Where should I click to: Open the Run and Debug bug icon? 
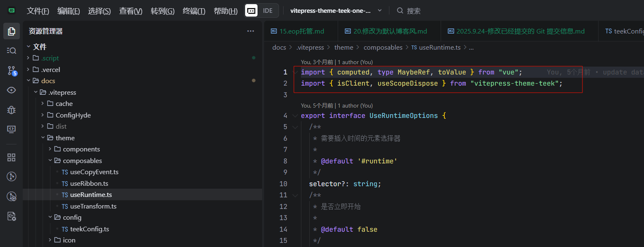(12, 110)
